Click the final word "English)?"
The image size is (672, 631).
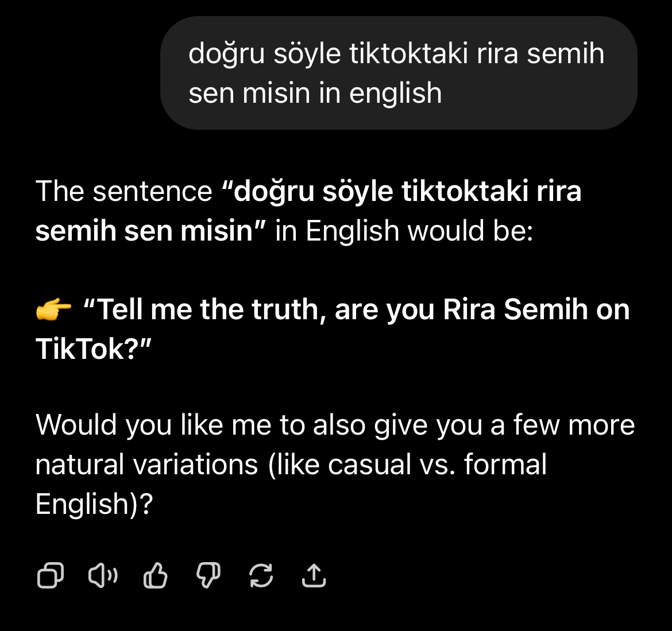coord(94,504)
